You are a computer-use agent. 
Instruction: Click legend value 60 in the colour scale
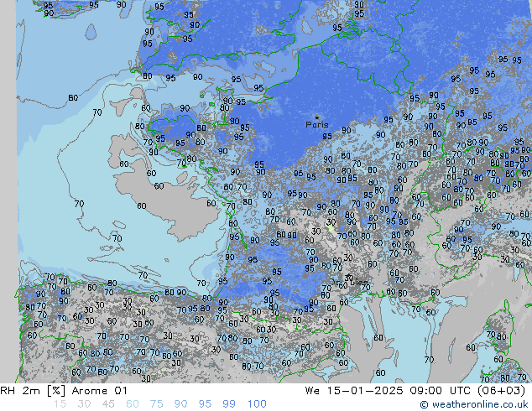click(133, 404)
